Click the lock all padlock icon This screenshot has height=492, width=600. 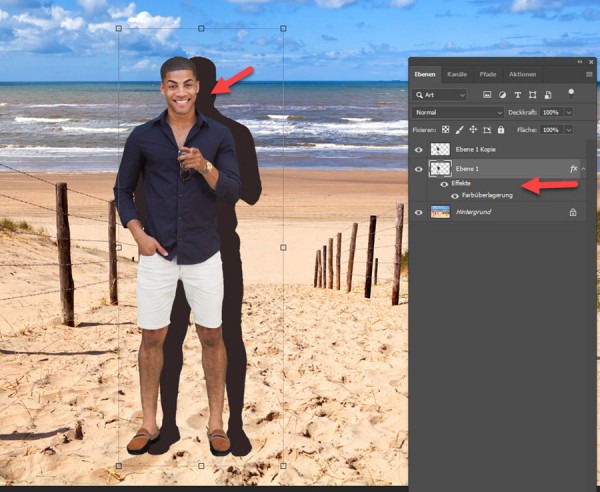[500, 130]
